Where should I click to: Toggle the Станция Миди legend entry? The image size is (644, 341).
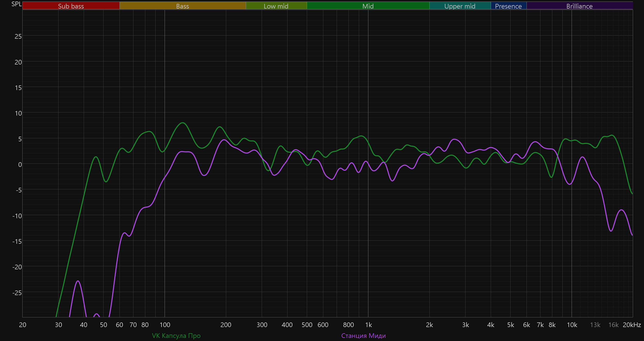tap(363, 336)
